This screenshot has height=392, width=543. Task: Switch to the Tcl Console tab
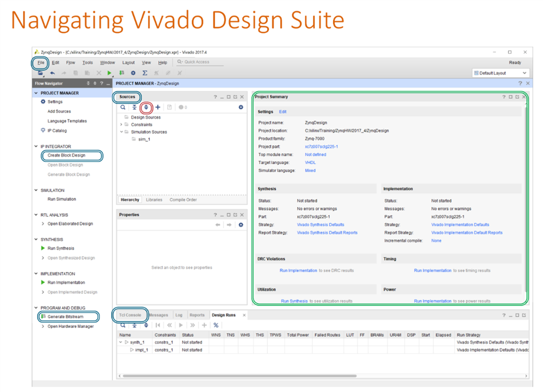pyautogui.click(x=130, y=315)
